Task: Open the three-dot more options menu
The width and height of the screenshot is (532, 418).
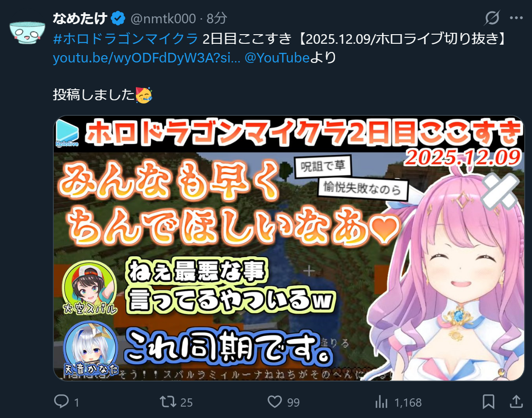Action: point(516,18)
